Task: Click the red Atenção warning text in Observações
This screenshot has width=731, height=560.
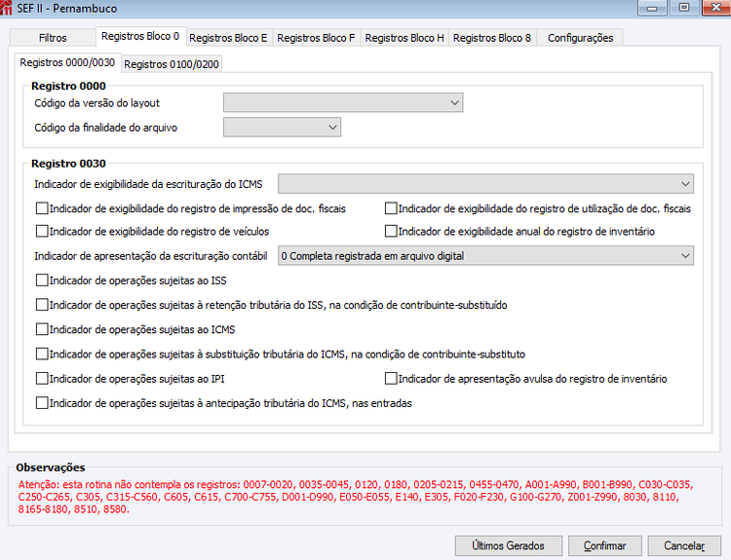Action: [x=356, y=497]
